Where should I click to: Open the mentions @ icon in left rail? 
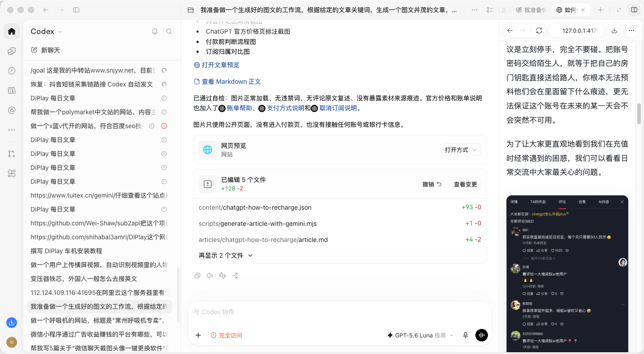pyautogui.click(x=12, y=110)
